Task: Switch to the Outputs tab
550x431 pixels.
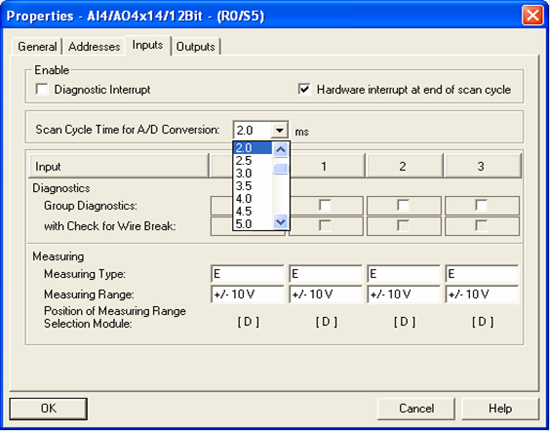Action: (x=196, y=47)
